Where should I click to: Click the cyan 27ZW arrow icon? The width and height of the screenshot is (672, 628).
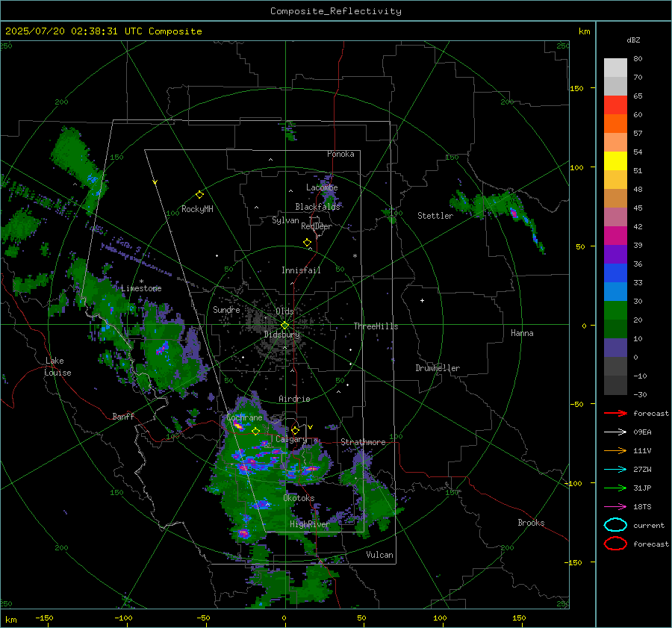[615, 469]
